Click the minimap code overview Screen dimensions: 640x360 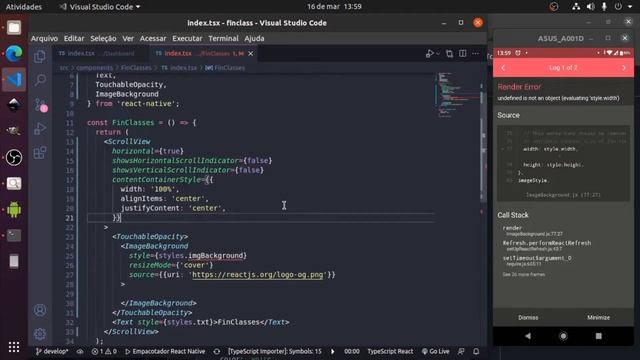coord(456,95)
